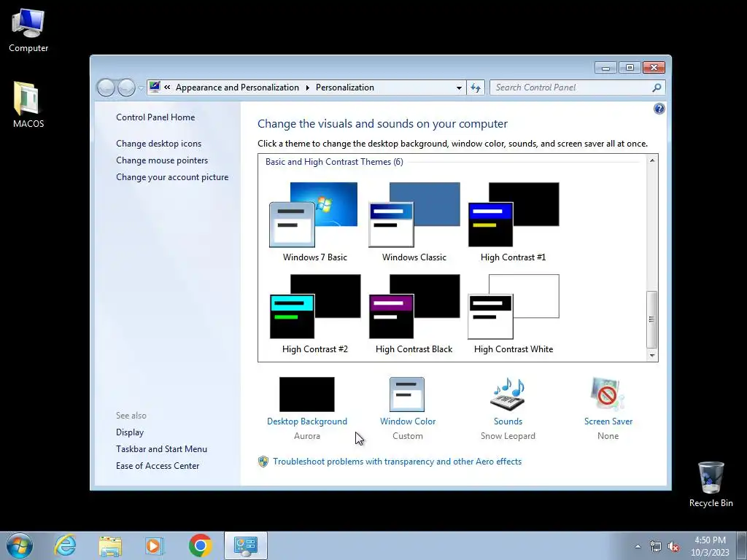Apply the High Contrast #1 theme

(513, 222)
